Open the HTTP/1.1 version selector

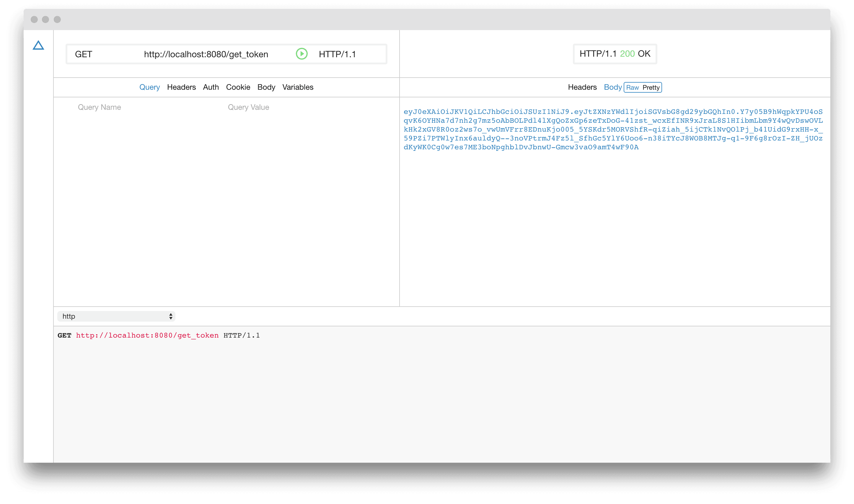point(337,54)
